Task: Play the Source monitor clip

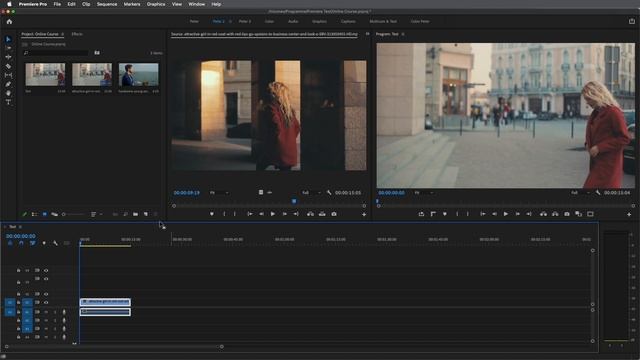Action: 273,214
